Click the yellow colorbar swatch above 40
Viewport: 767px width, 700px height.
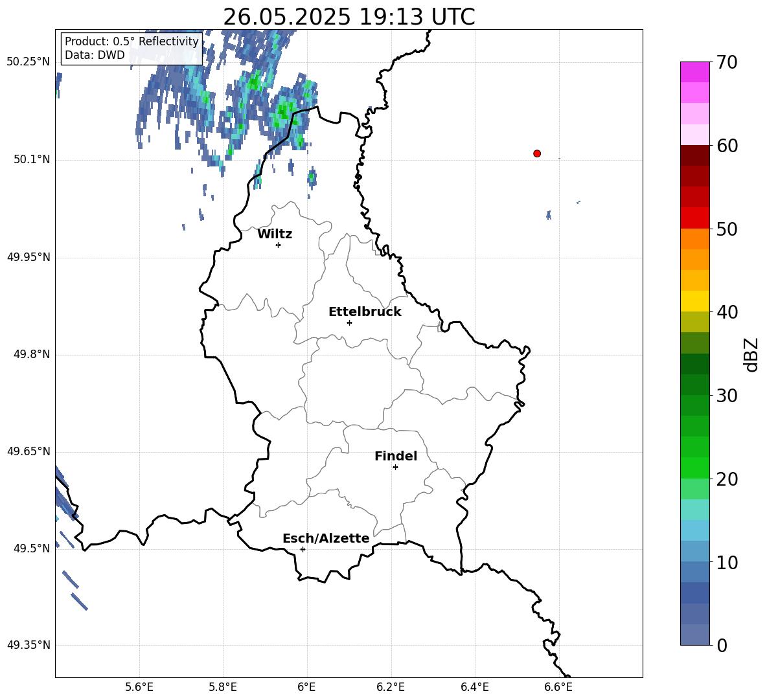[695, 301]
